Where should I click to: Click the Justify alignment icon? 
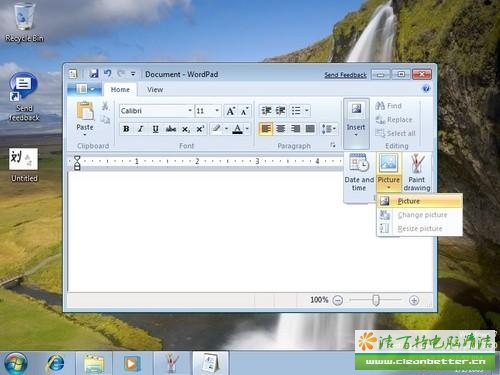tap(310, 129)
